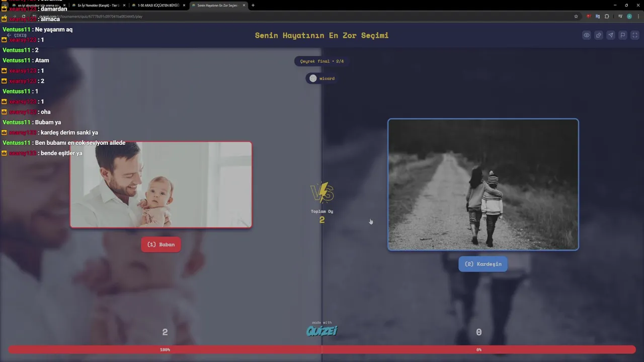Screen dimensions: 644x362
Task: Click the 'Çeyrek final • 2/4' round badge
Action: pos(322,61)
